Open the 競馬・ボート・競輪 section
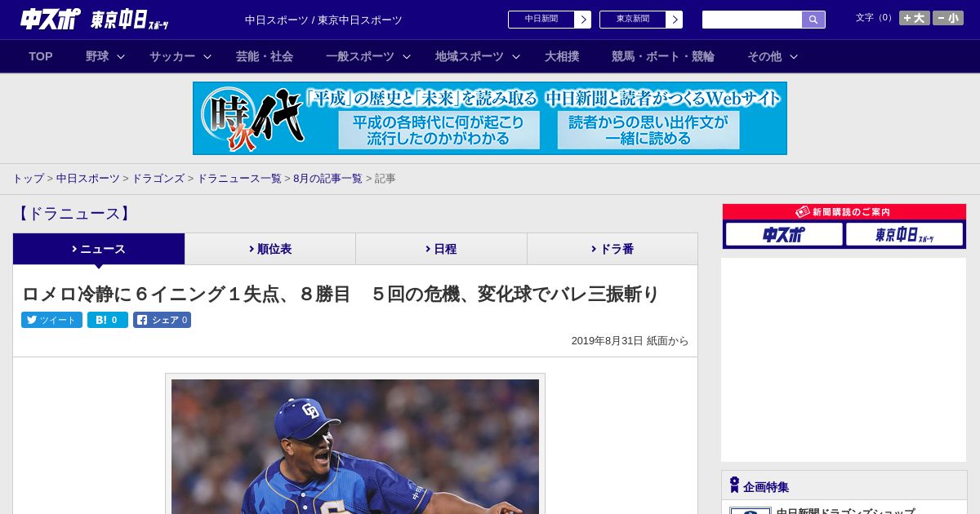 click(663, 56)
